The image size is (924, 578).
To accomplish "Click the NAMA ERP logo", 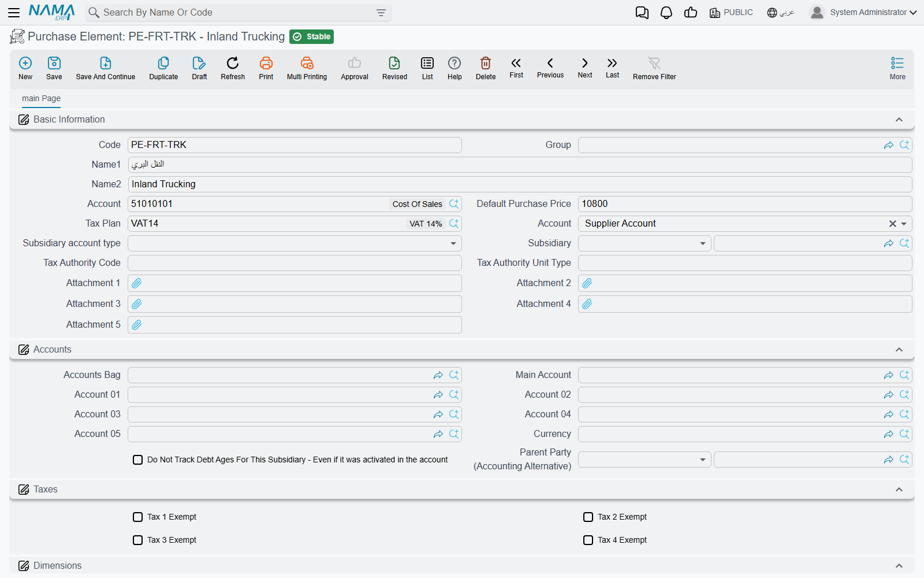I will click(x=52, y=12).
